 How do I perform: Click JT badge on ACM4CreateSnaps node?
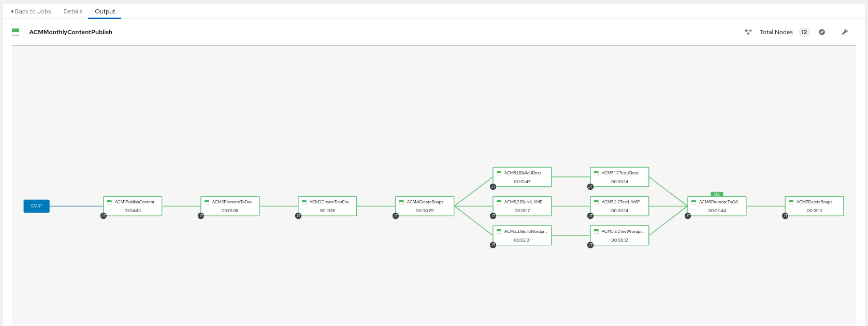coord(396,216)
